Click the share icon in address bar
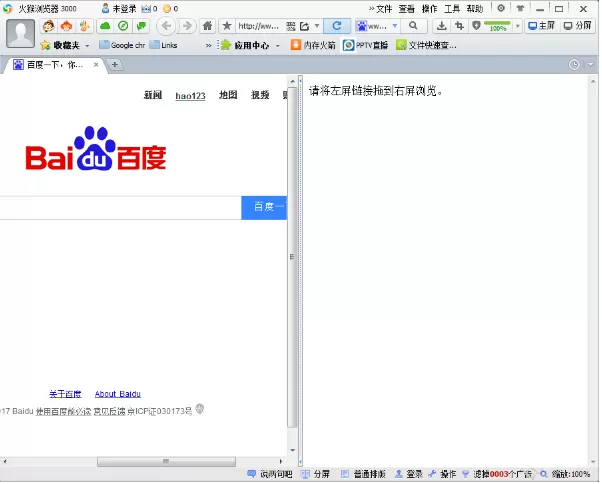The height and width of the screenshot is (484, 602). tap(304, 26)
